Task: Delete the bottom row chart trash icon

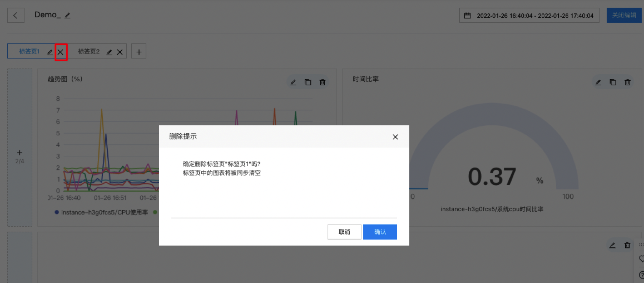Action: (x=627, y=245)
